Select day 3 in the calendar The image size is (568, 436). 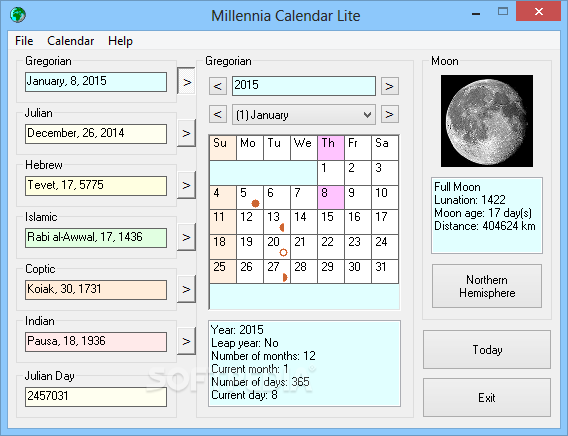point(385,173)
